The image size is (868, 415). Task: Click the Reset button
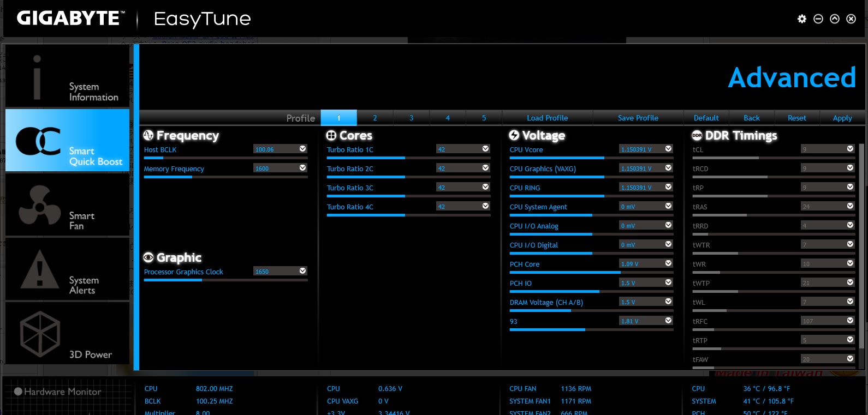[x=797, y=118]
